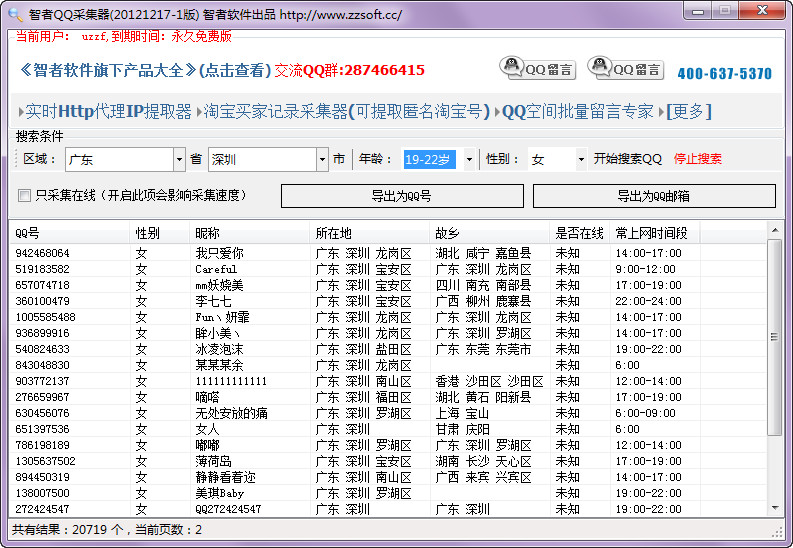Click scrollbar down arrow of results list

(x=775, y=508)
